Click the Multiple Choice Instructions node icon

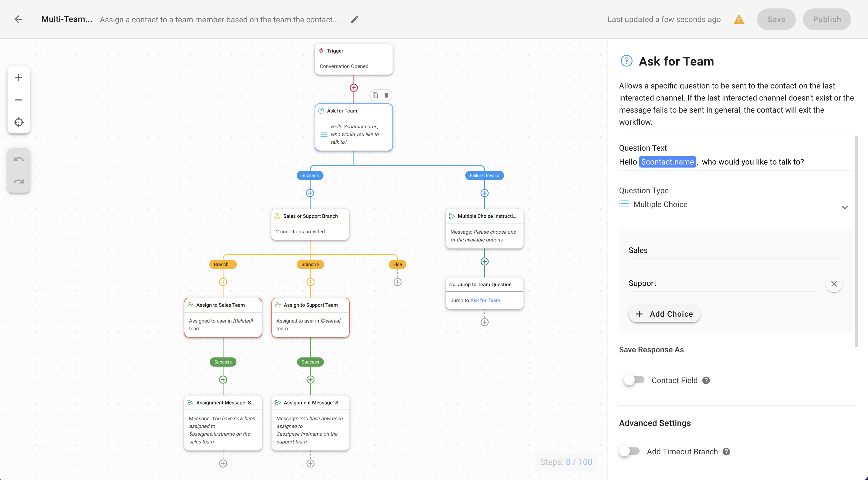[x=452, y=216]
